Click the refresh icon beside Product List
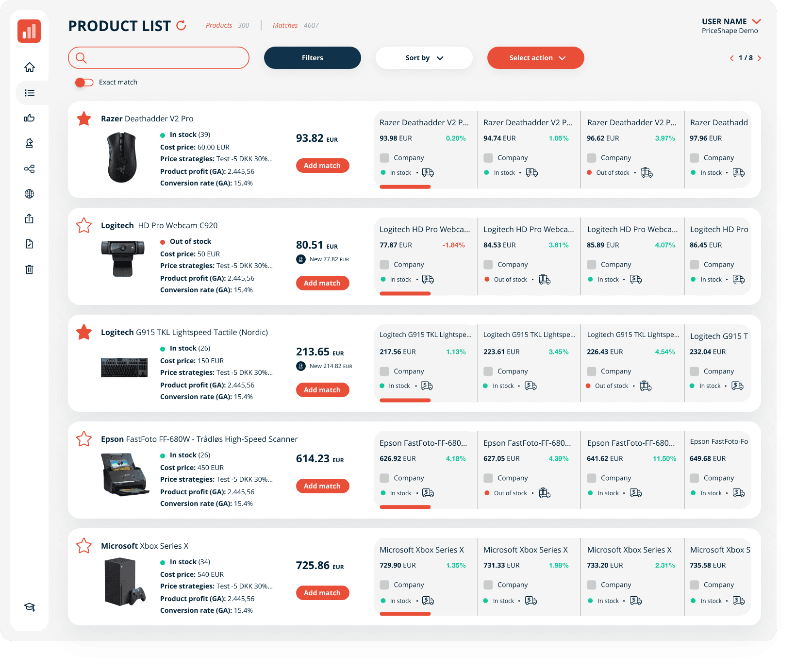 click(182, 25)
